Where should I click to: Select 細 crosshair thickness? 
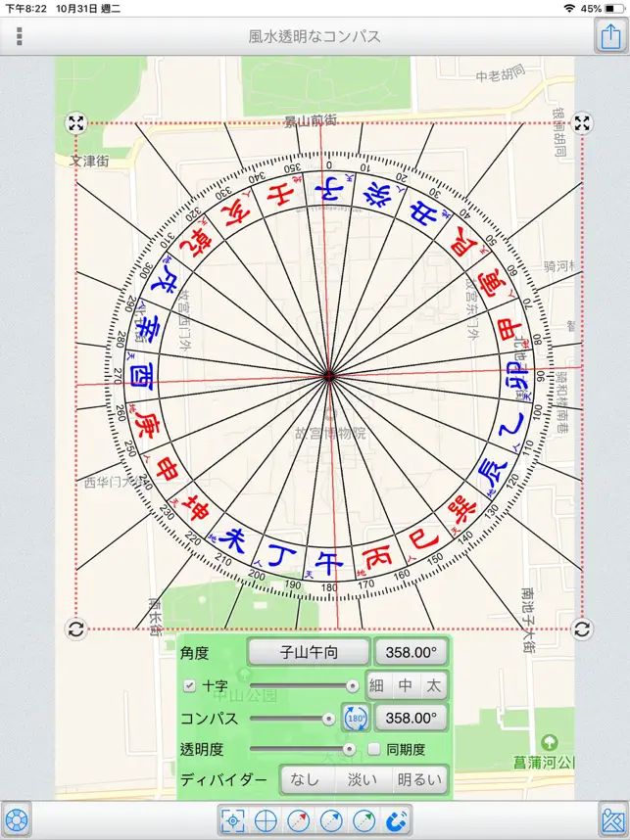point(377,685)
